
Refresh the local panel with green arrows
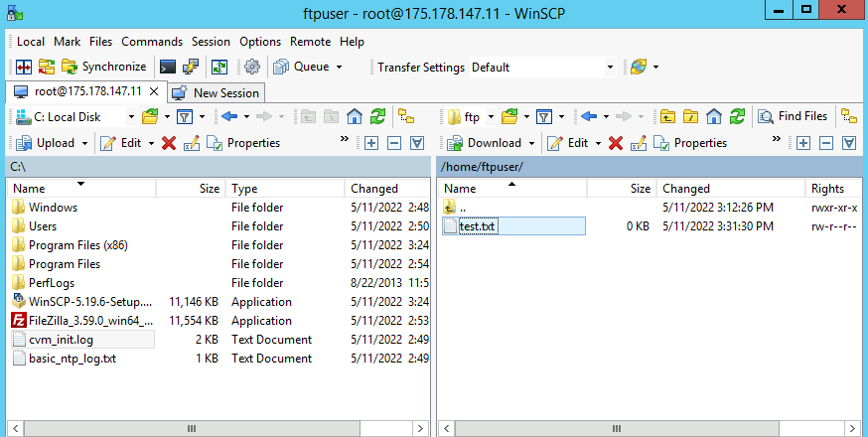(377, 116)
